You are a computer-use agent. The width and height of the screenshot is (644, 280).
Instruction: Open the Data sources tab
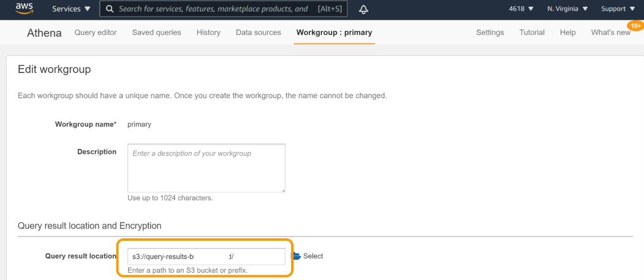click(259, 32)
